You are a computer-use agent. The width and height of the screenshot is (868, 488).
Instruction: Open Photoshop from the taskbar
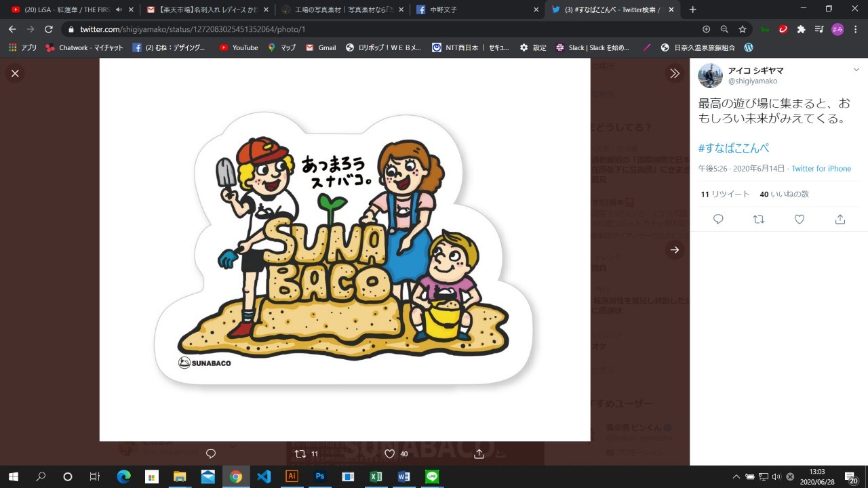pos(320,476)
